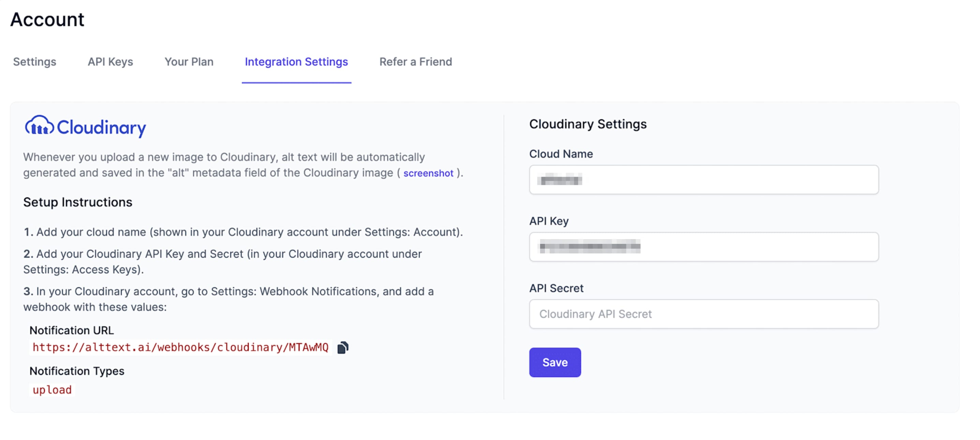Copy the Notification URL with clipboard icon
980x440 pixels.
click(x=342, y=348)
